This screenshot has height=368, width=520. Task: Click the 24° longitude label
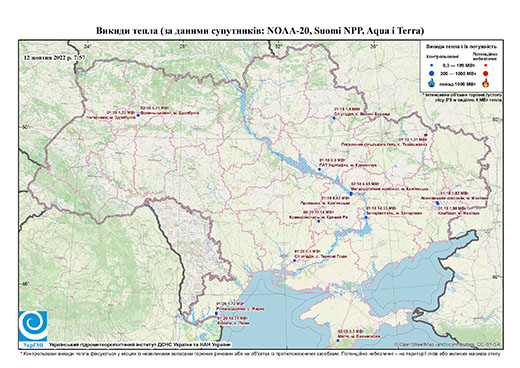88,46
